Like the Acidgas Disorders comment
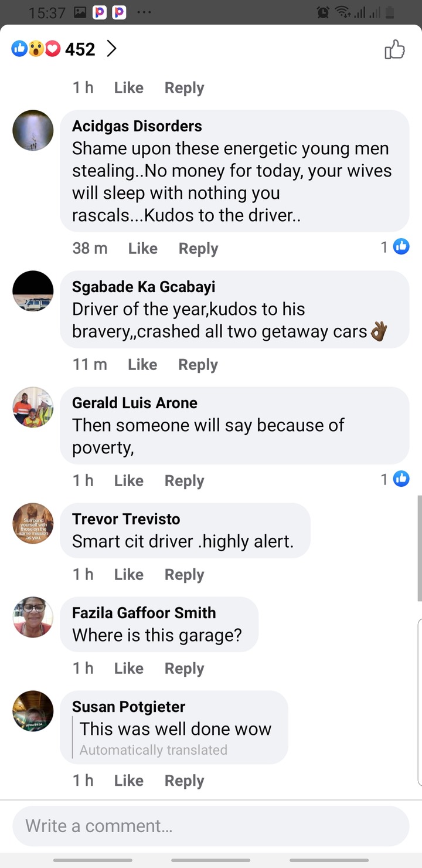 click(143, 249)
